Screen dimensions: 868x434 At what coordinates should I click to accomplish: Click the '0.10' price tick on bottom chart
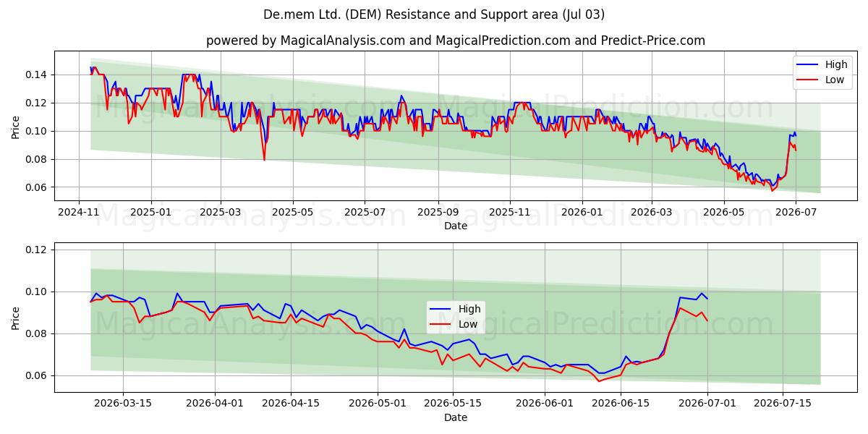click(x=38, y=292)
